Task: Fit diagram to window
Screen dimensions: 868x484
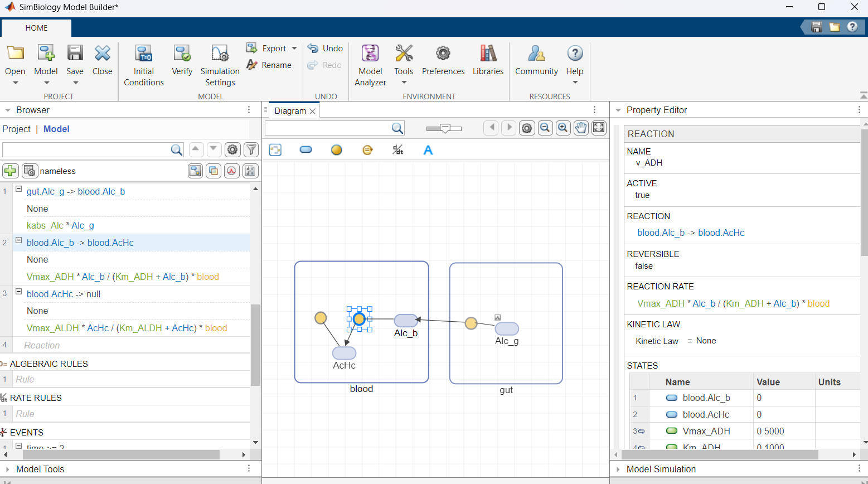Action: pos(599,128)
